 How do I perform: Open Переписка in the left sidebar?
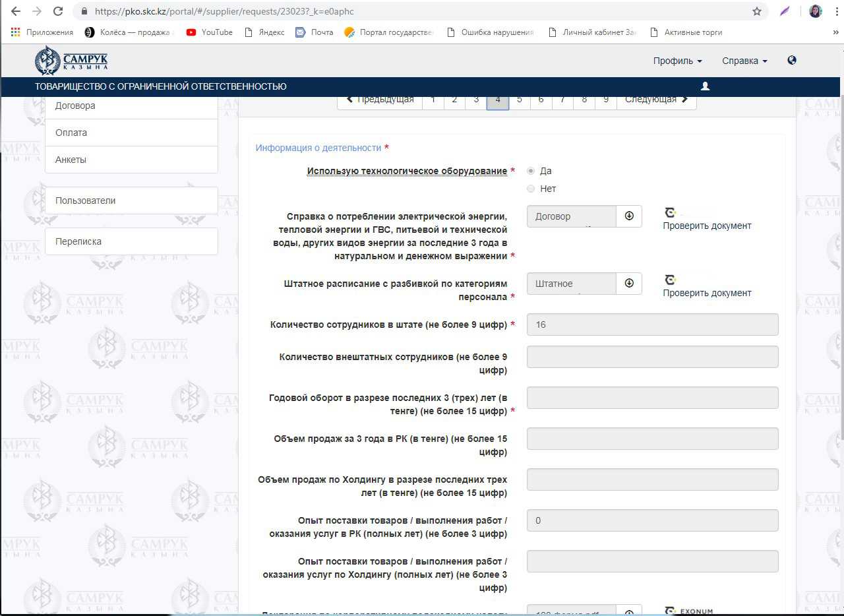(x=131, y=241)
